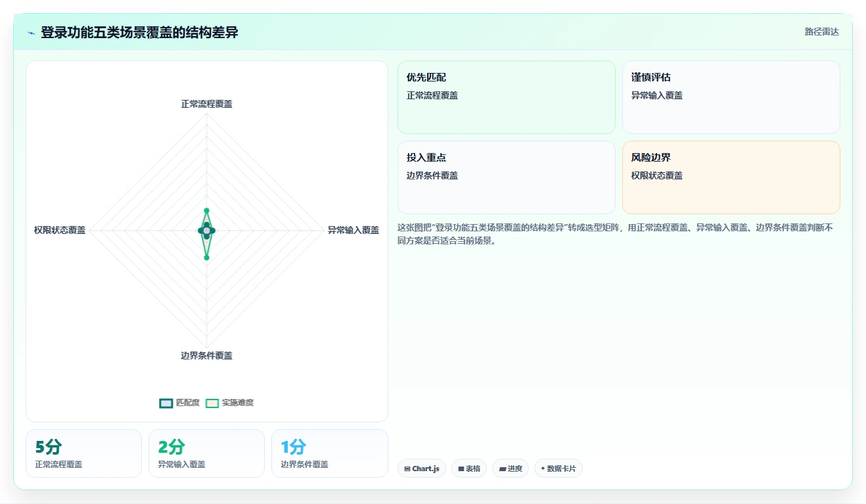The image size is (866, 504).
Task: Click the 数据卡片 sparkle icon
Action: (x=543, y=469)
